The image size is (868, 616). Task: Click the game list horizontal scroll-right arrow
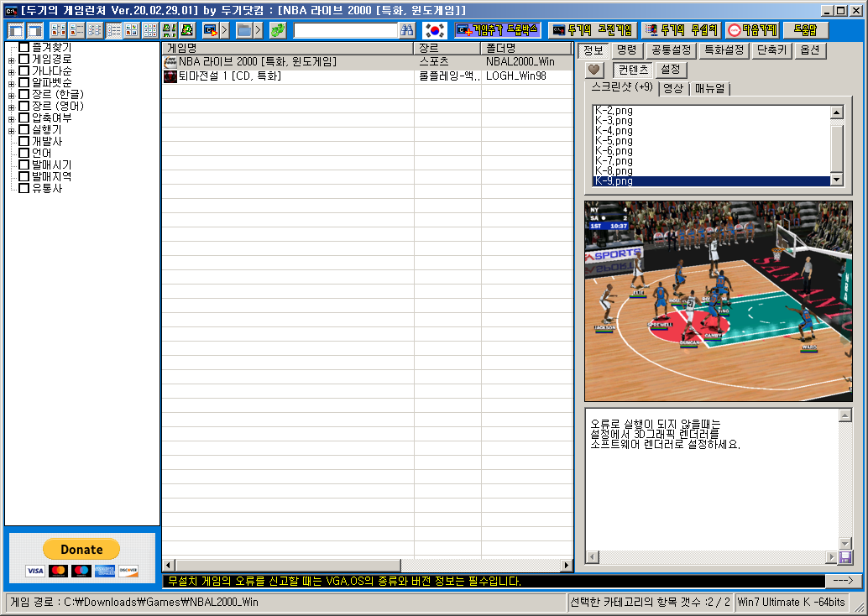click(566, 565)
